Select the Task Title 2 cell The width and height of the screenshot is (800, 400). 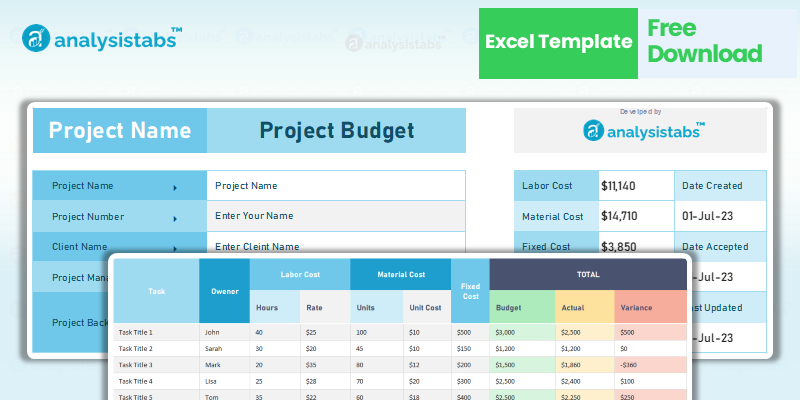[157, 348]
